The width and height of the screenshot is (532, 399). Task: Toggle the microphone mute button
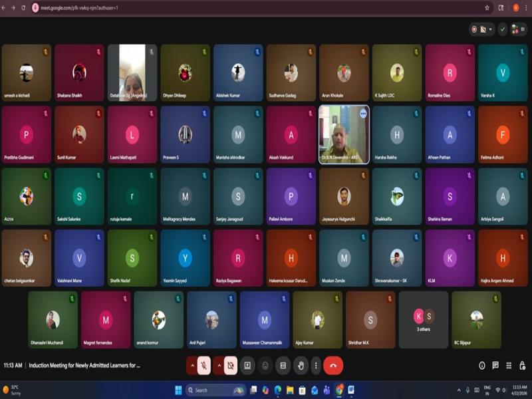click(x=203, y=365)
